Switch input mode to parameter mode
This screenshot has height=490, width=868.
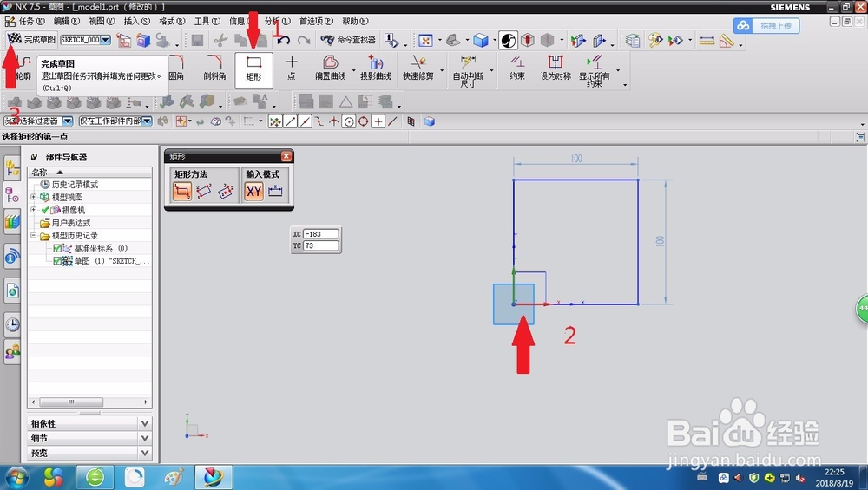pos(275,192)
